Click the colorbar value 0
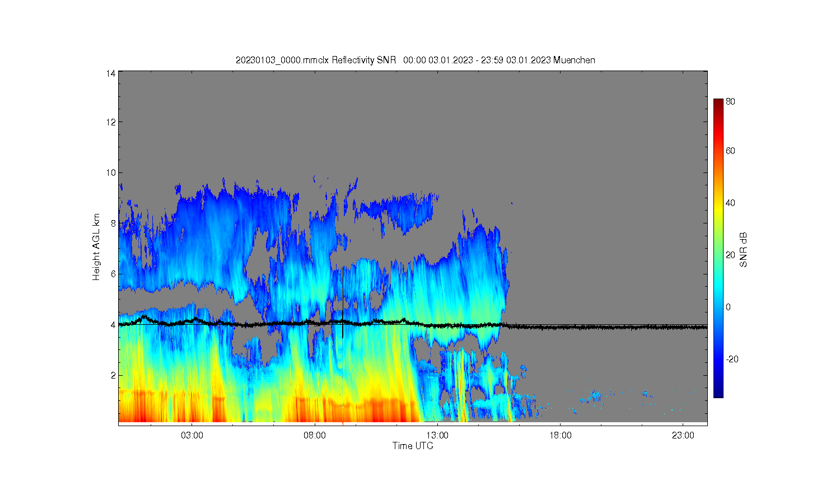The image size is (840, 504). [x=728, y=307]
